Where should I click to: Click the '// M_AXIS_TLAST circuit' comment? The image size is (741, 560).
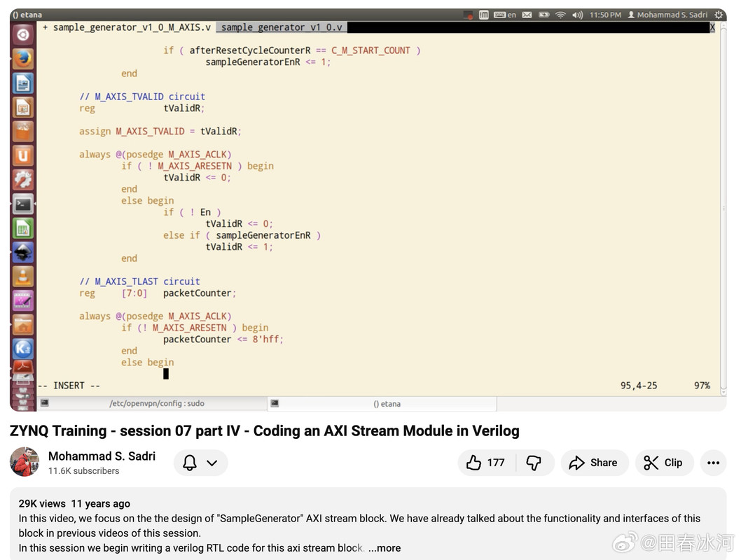[139, 282]
